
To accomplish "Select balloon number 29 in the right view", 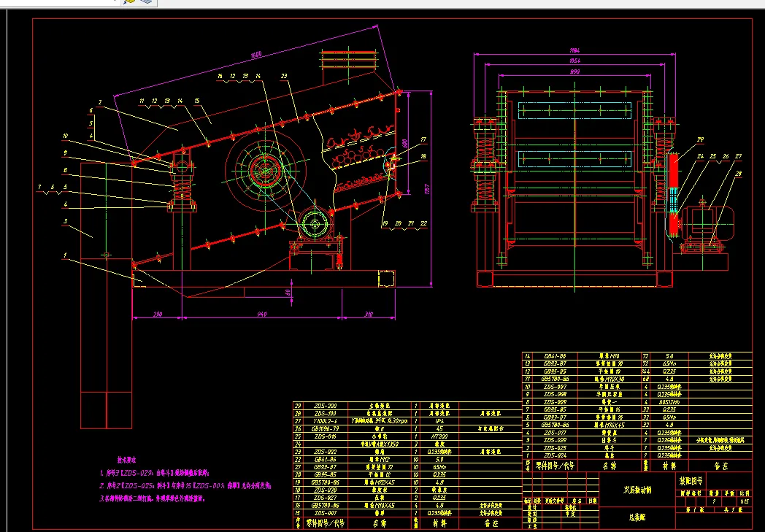I will pos(701,140).
